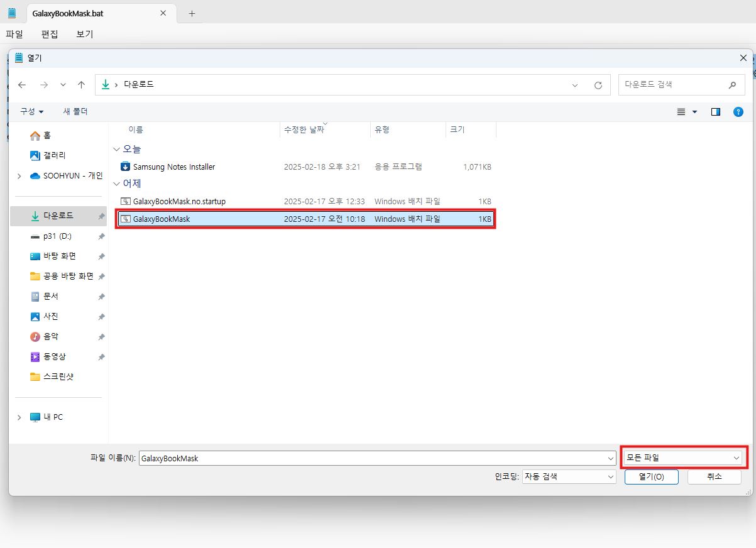Close the 열기 dialog
Screen dimensions: 756x548
[744, 58]
